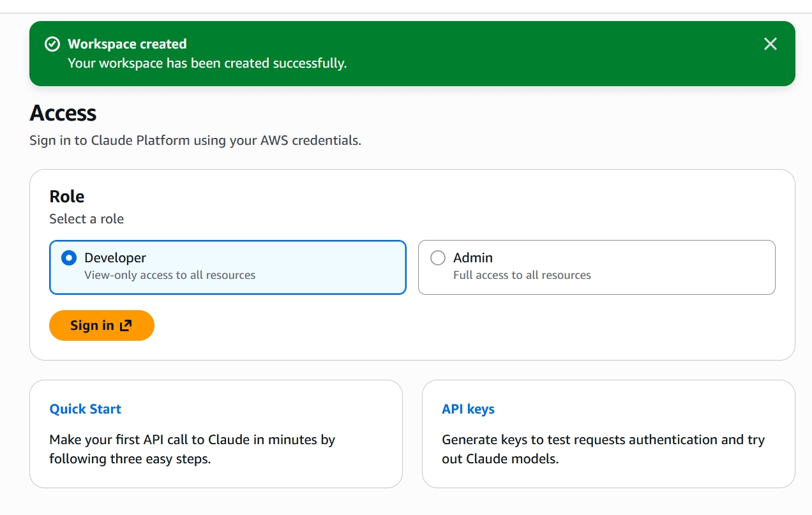Click the 'Generate keys to test requests' description

pos(603,449)
